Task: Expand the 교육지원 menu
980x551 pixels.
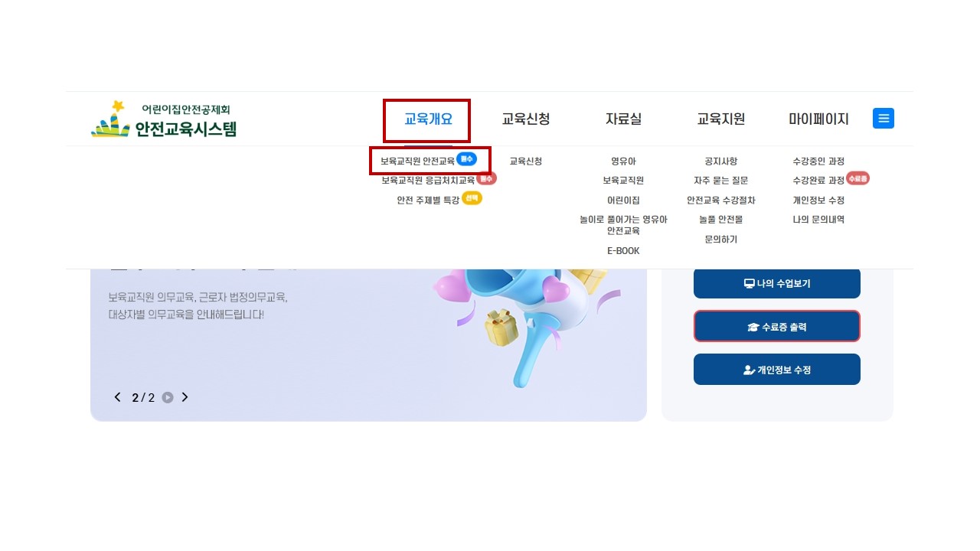Action: point(720,119)
